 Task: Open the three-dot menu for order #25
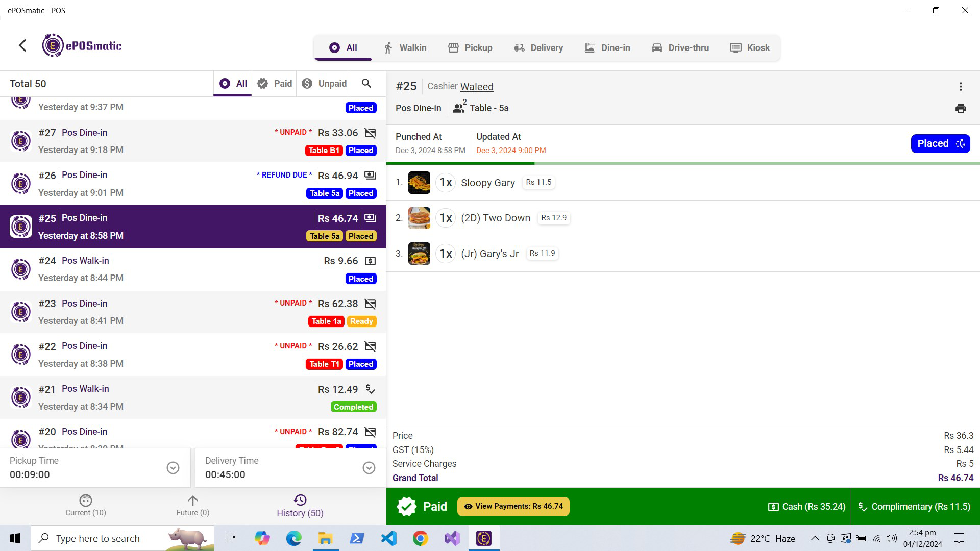(961, 87)
